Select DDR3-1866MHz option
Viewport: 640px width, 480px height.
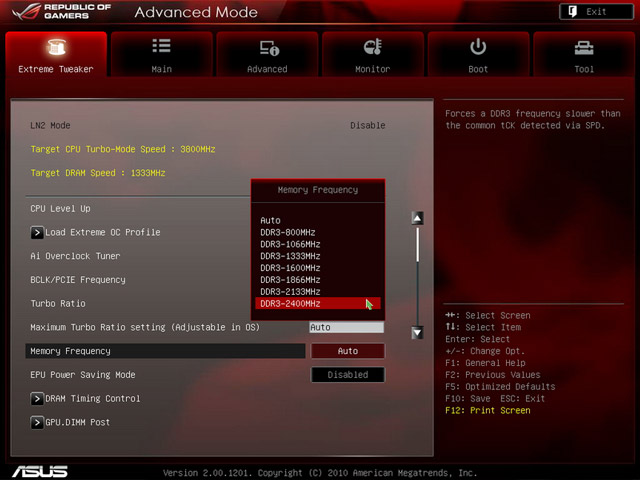(x=318, y=280)
